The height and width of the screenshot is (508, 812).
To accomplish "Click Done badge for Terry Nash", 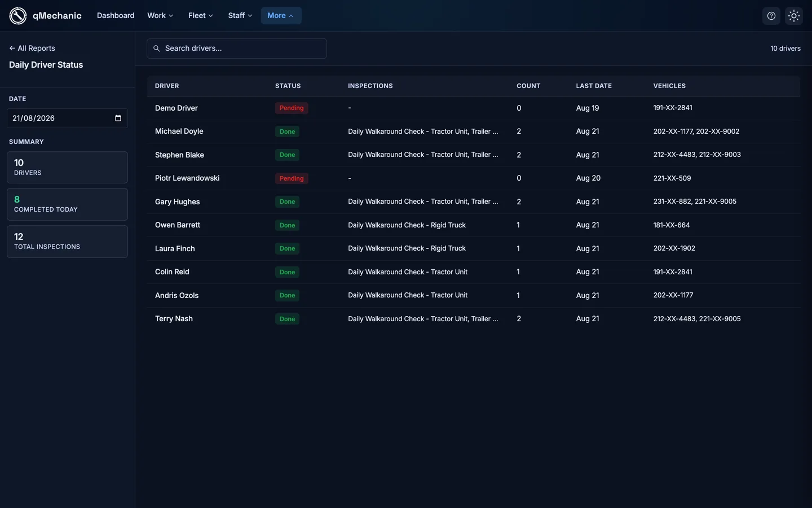I will point(287,319).
